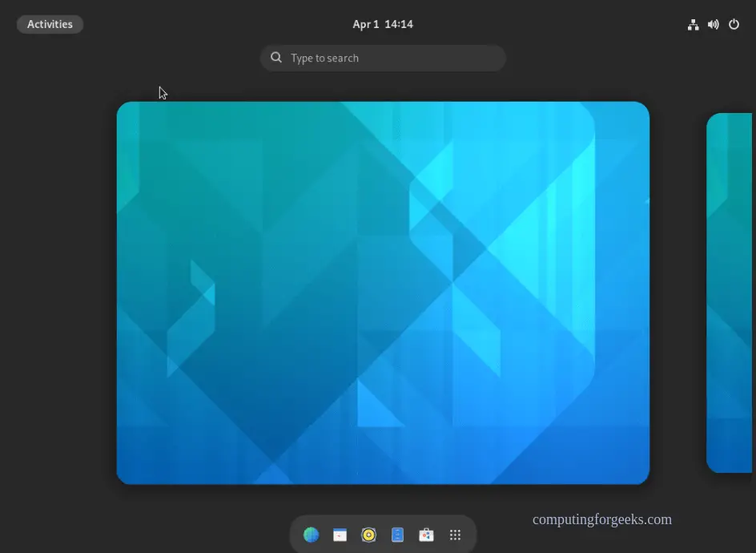Open the web browser from the dock
756x553 pixels.
pyautogui.click(x=311, y=535)
